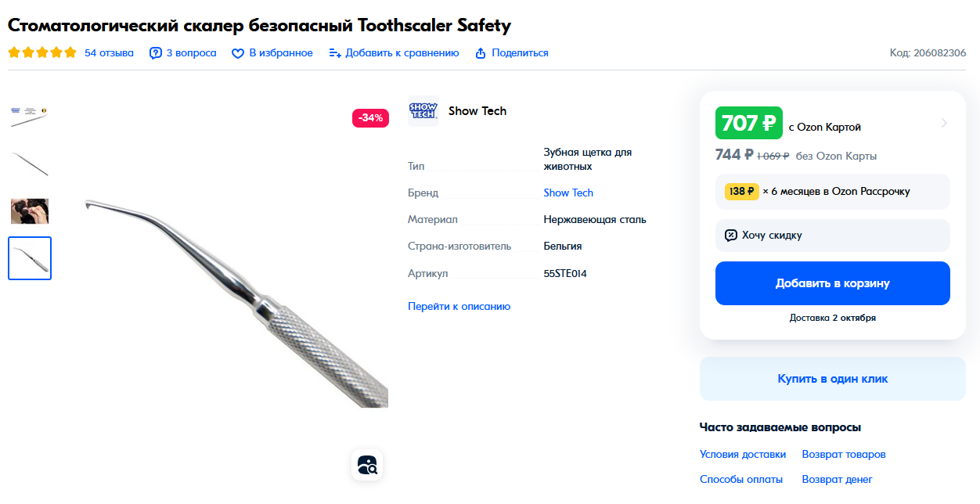Add product with Добавить в корзину
980x504 pixels.
point(833,283)
